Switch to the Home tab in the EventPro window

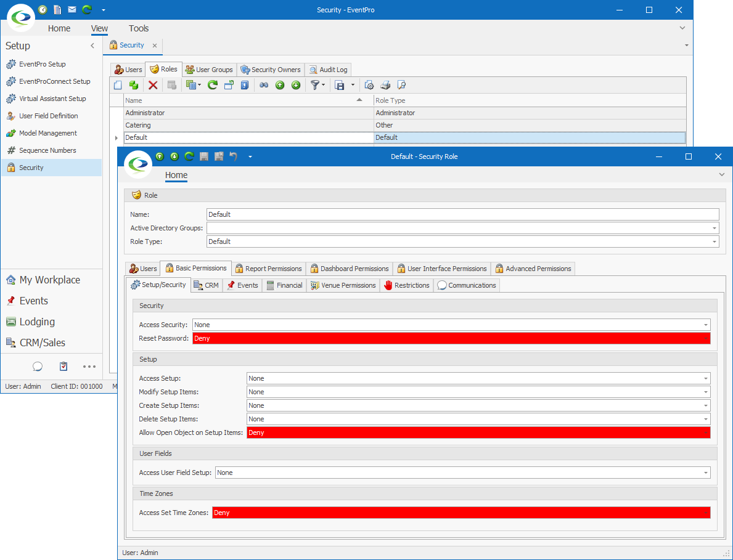click(x=59, y=28)
